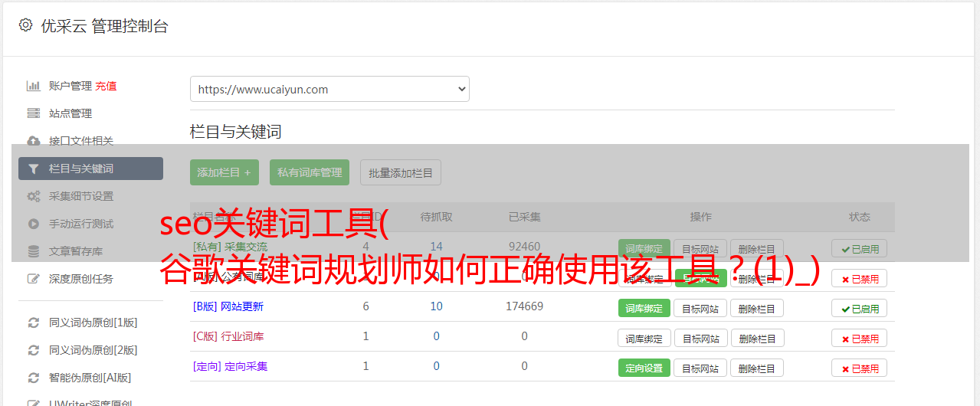Toggle 已禁用 status in 公有词库 row
Viewport: 980px width, 406px height.
pos(860,278)
